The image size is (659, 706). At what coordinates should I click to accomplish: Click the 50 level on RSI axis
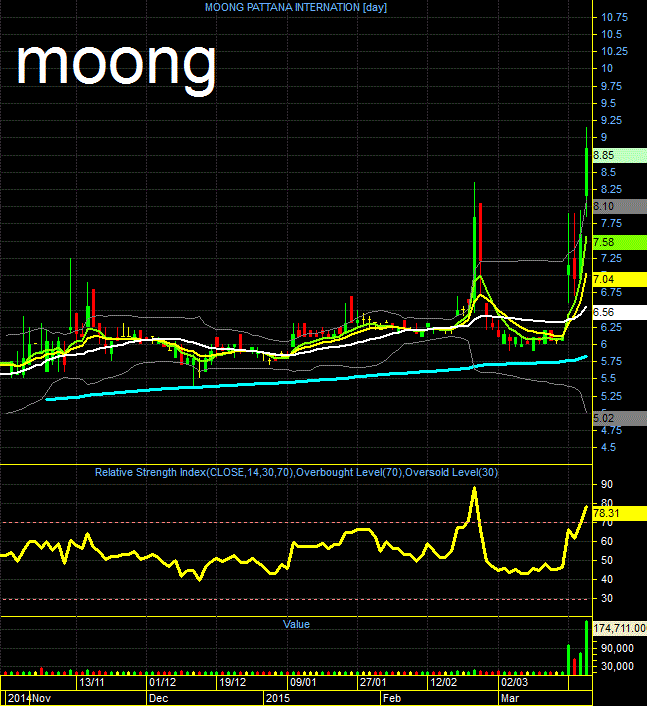607,561
